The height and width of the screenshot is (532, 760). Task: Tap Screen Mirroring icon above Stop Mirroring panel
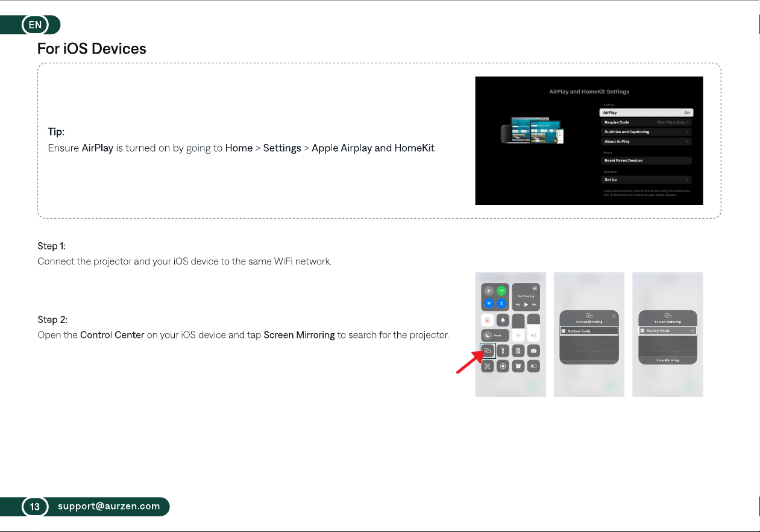pyautogui.click(x=667, y=316)
